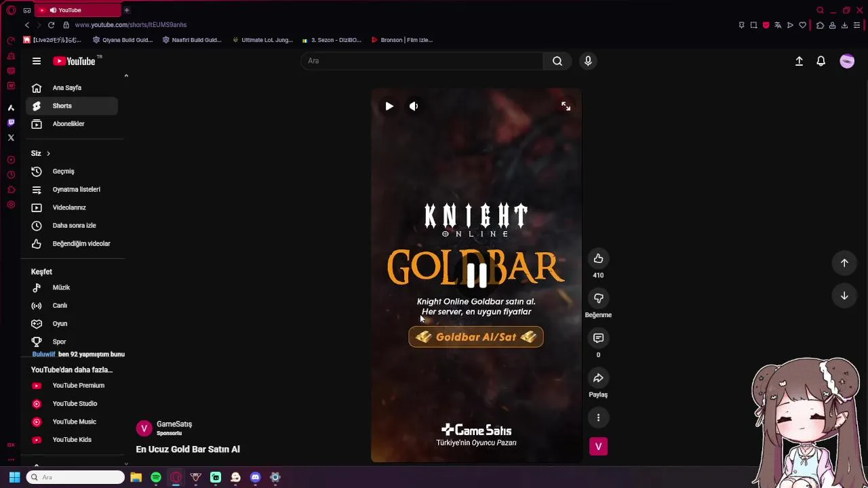Dislike the Short (Beğenme)
The image size is (868, 488).
coord(598,298)
